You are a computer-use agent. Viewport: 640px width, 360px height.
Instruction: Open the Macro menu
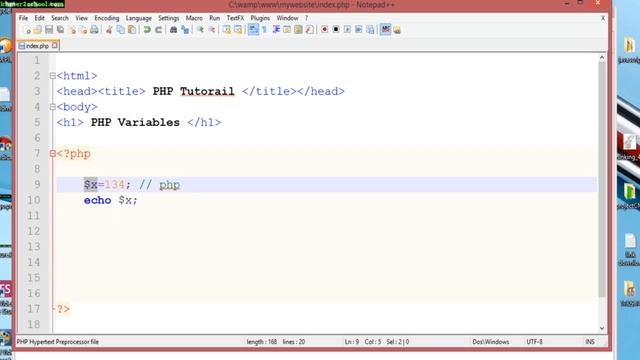pos(194,18)
